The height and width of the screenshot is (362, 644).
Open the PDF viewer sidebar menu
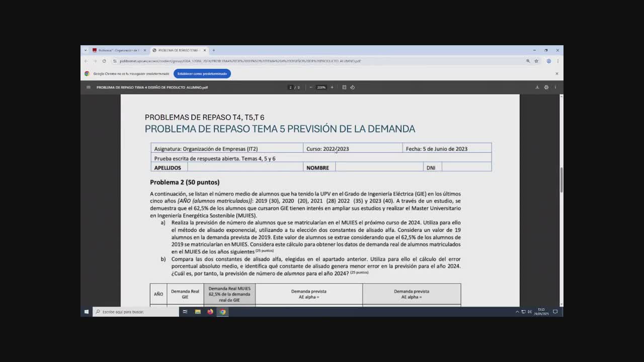[89, 87]
